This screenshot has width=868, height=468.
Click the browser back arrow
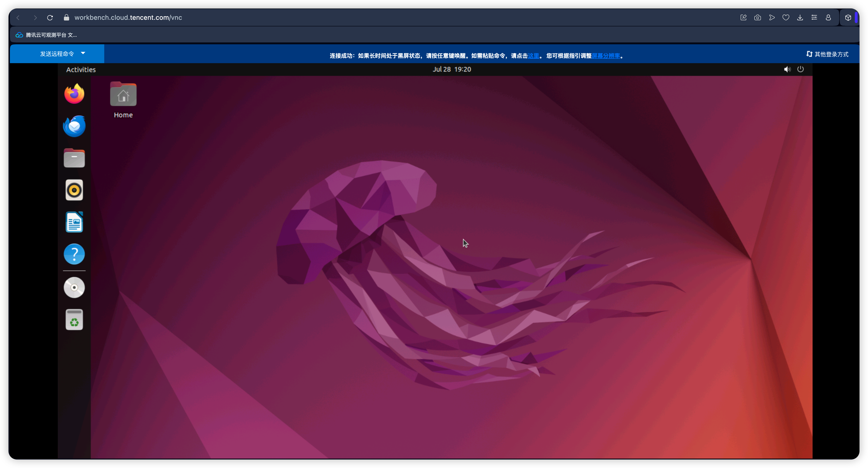pos(18,17)
